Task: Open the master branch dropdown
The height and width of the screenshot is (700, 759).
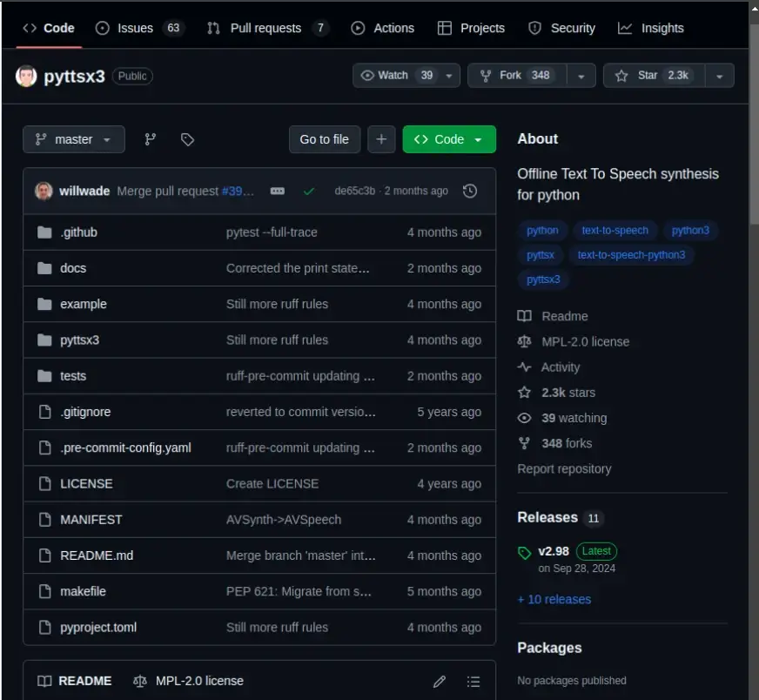Action: point(74,139)
